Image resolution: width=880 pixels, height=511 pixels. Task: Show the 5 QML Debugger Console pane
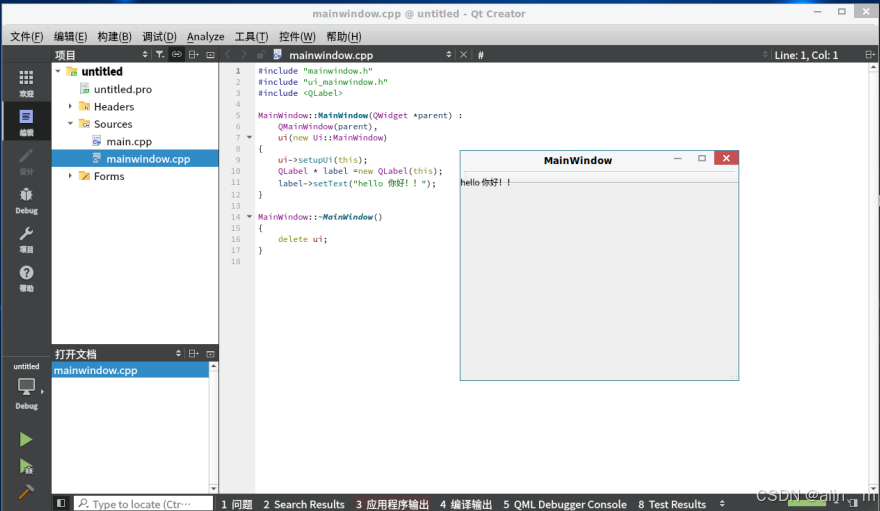(x=565, y=504)
